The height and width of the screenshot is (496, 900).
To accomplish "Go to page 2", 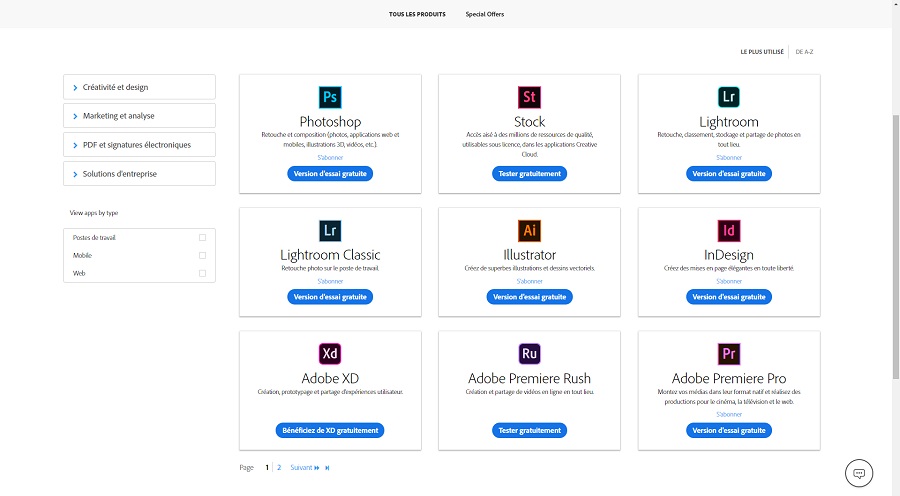I will click(279, 468).
